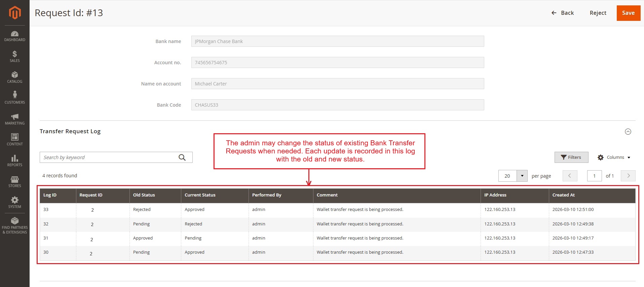This screenshot has width=644, height=287.
Task: Open the Stores sidebar icon
Action: pos(14,179)
